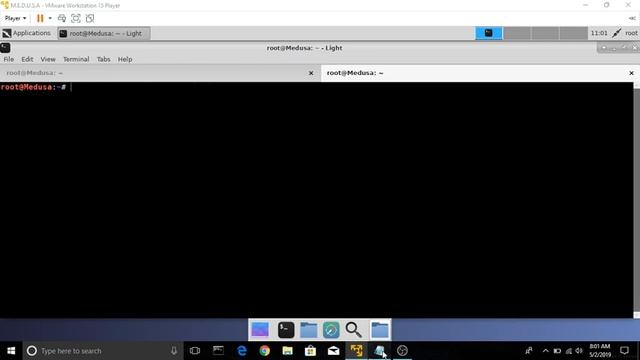Open the Windows clock showing 8:01 AM
Viewport: 640px width, 360px height.
(600, 351)
